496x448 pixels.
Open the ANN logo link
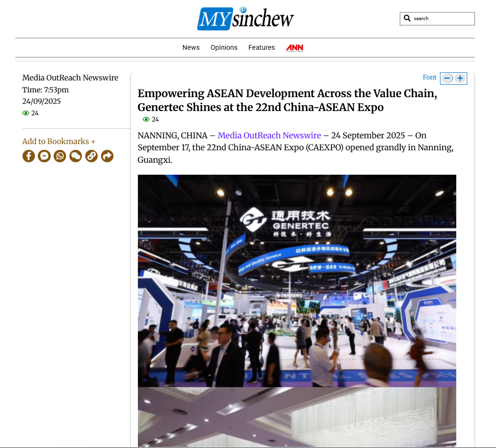[294, 48]
